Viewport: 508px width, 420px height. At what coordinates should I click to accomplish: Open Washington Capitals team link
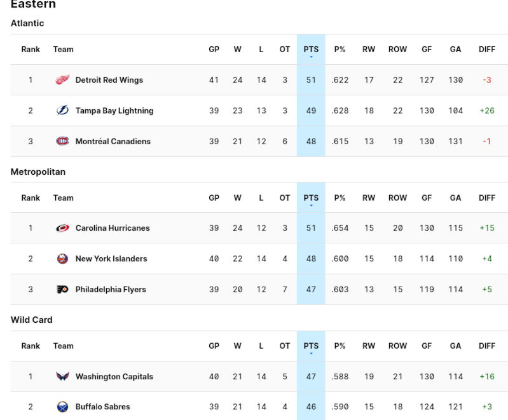[x=114, y=377]
